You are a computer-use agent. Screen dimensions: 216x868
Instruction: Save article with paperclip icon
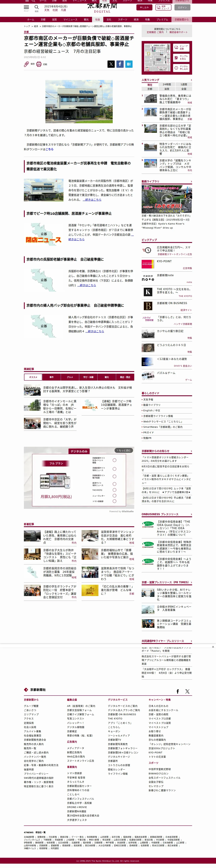pyautogui.click(x=27, y=64)
